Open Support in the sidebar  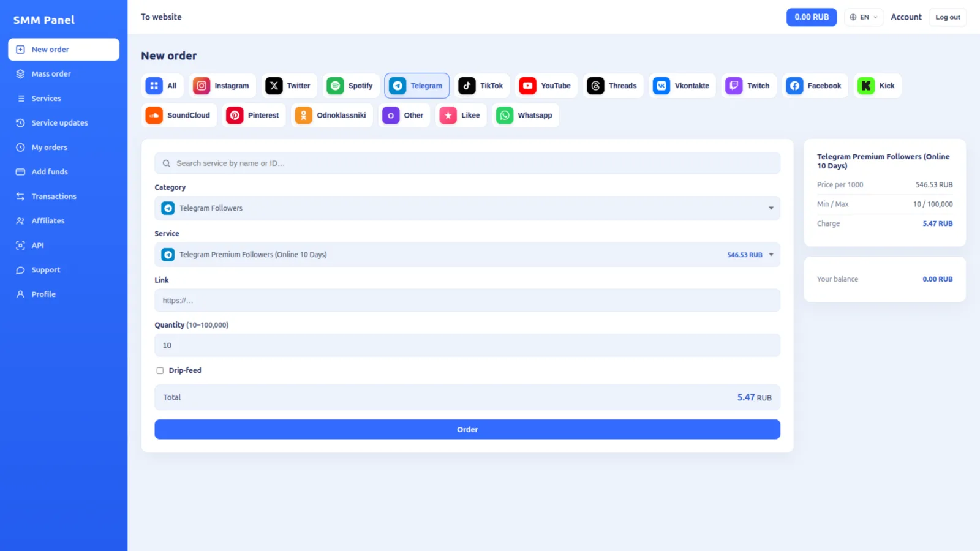point(64,270)
